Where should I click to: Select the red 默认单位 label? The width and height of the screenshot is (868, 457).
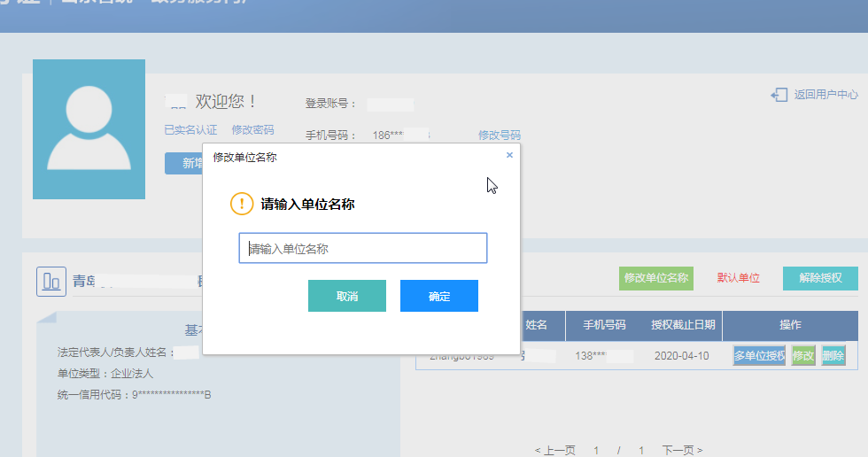pyautogui.click(x=739, y=278)
